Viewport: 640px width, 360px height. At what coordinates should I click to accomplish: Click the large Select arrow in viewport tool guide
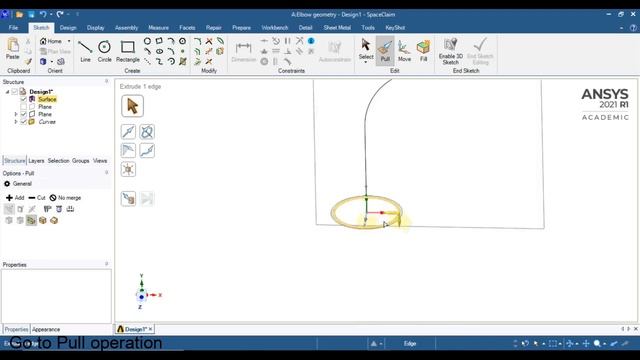[x=132, y=106]
